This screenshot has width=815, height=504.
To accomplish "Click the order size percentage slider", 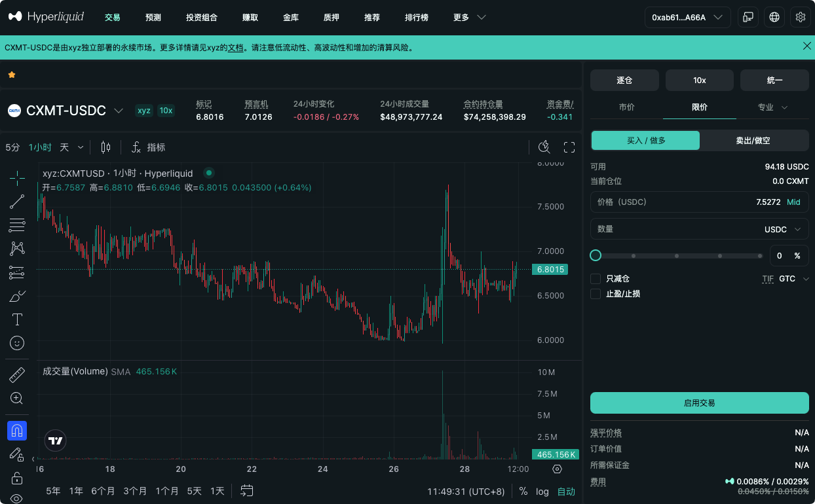I will (678, 256).
